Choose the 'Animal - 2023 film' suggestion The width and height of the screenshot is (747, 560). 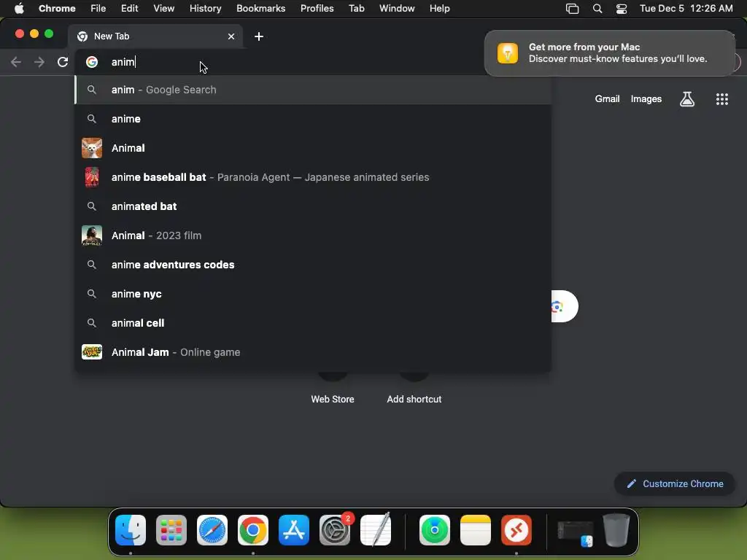point(313,236)
